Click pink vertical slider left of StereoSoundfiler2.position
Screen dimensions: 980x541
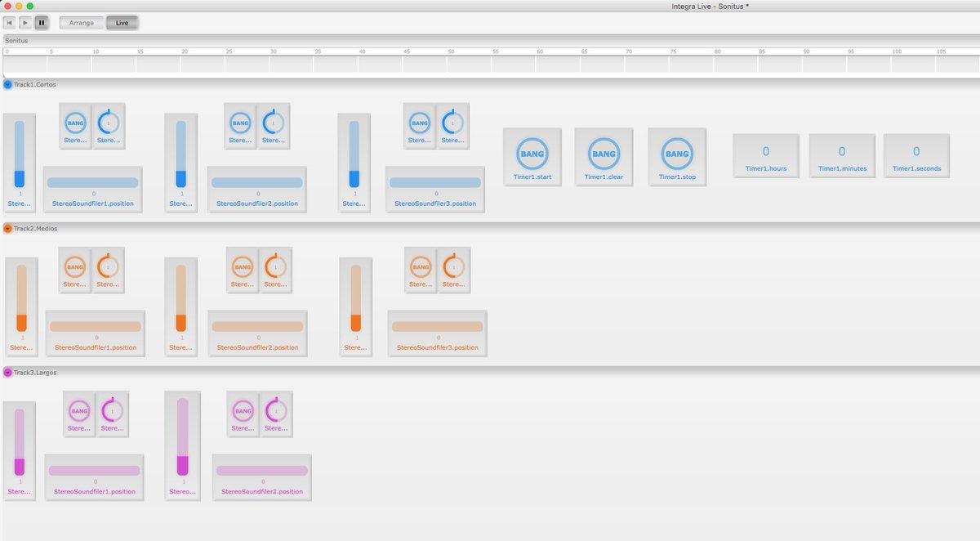click(182, 436)
